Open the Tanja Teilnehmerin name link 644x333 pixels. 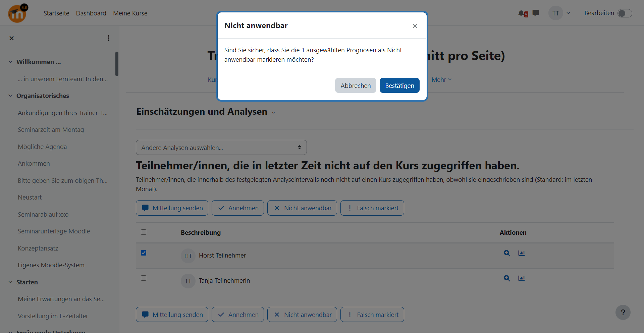224,281
